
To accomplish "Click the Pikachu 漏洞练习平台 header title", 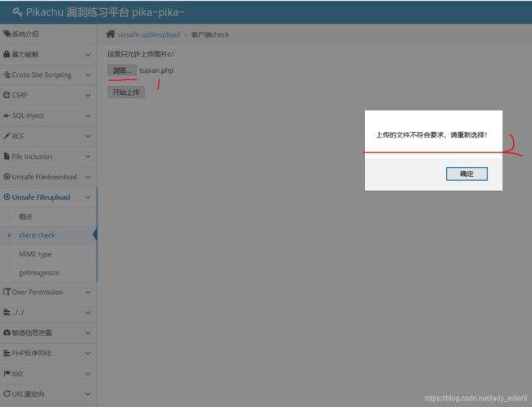I will click(x=106, y=12).
